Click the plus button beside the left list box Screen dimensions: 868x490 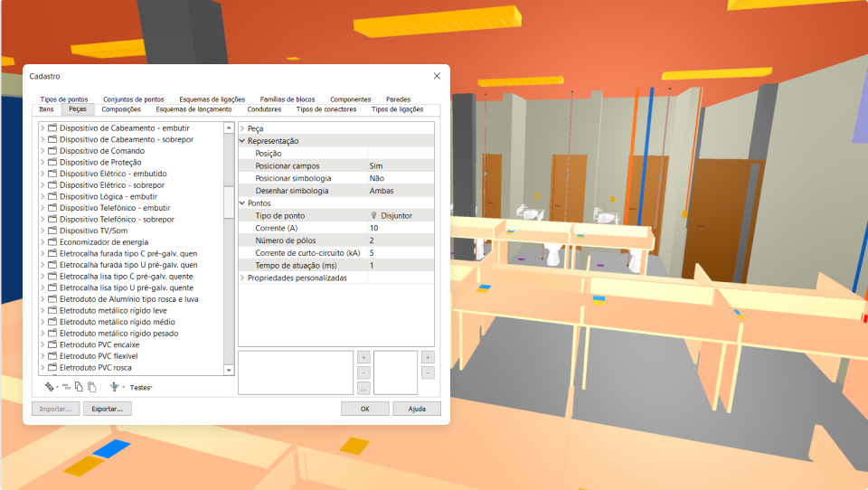pos(363,357)
